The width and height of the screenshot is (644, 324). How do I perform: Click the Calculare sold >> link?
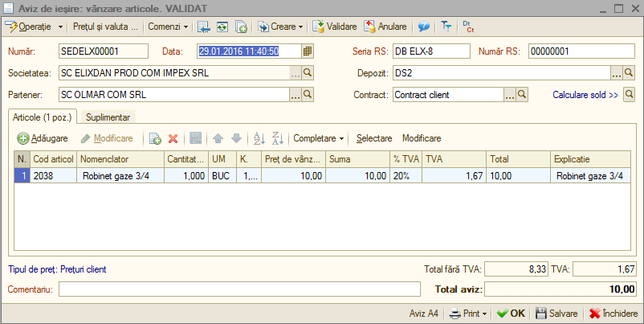coord(585,95)
